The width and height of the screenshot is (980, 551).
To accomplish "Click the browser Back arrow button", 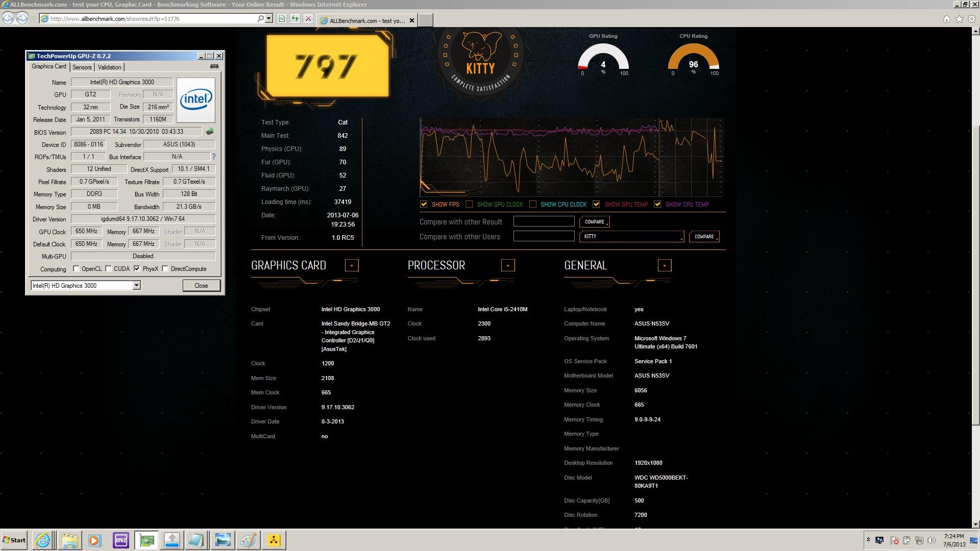I will 8,18.
